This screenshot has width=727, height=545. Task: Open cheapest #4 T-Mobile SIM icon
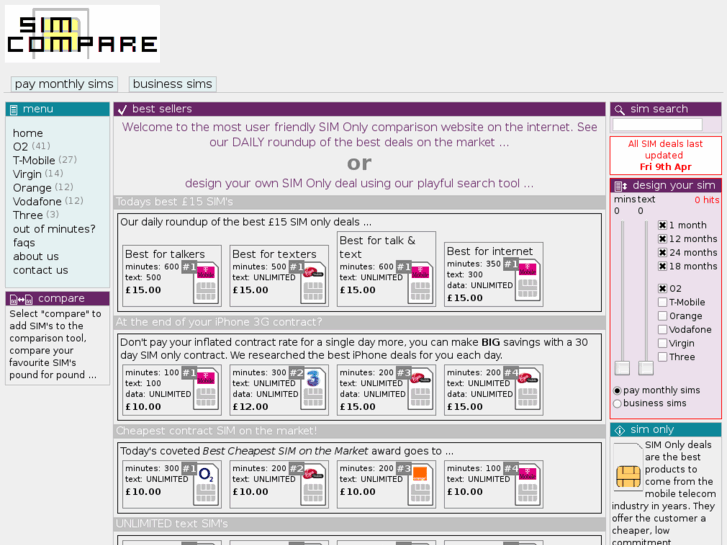click(x=527, y=485)
